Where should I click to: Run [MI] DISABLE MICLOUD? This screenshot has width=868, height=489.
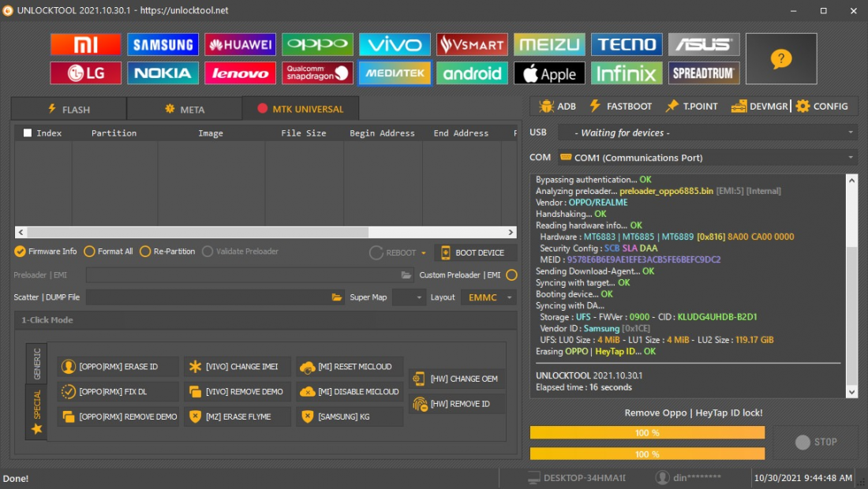click(350, 391)
